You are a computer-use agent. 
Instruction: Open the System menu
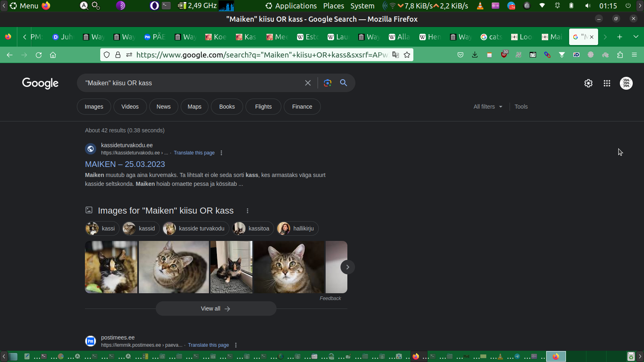tap(362, 6)
